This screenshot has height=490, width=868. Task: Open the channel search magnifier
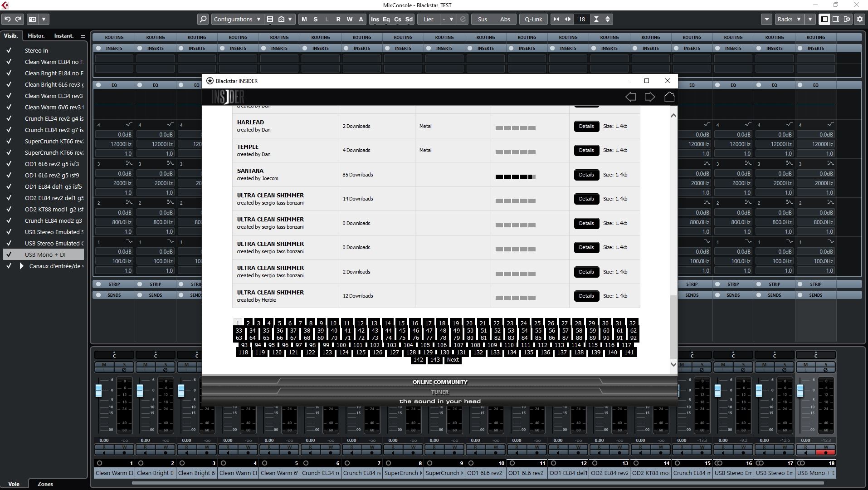203,19
